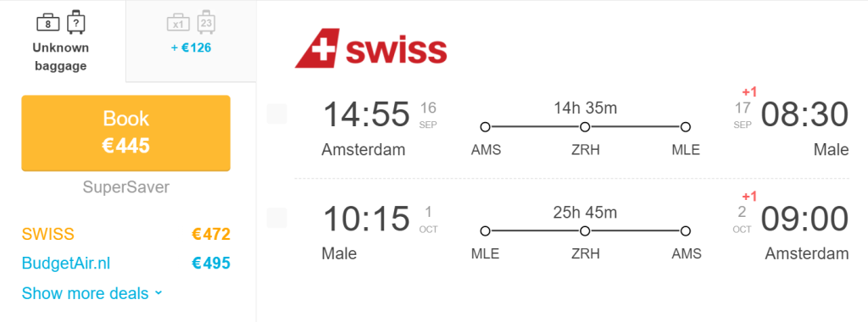Click the 25h 45m return duration

click(585, 212)
